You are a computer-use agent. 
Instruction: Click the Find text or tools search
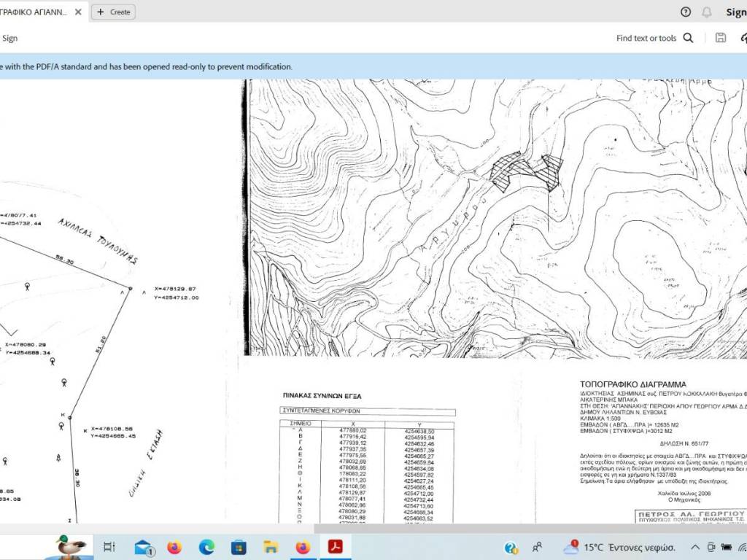pyautogui.click(x=654, y=38)
